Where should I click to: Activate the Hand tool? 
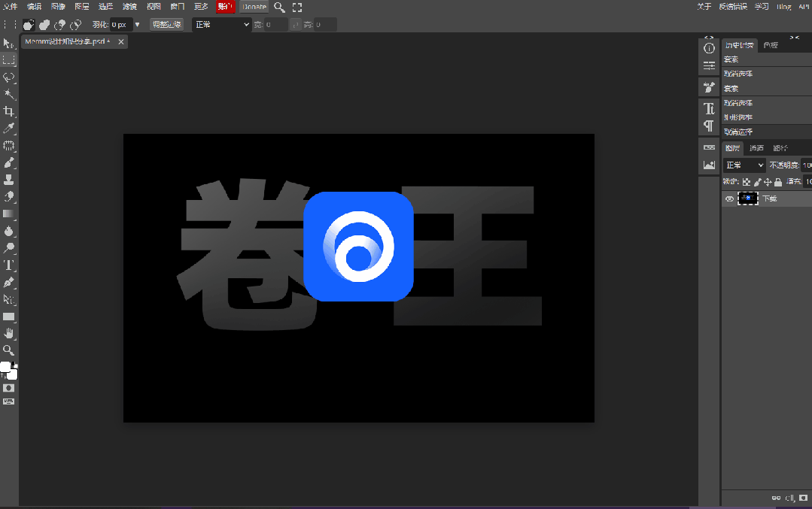pyautogui.click(x=9, y=333)
